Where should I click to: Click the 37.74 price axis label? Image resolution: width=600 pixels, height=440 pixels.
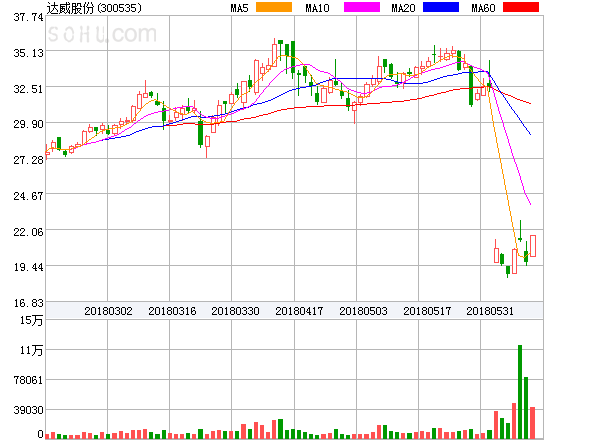click(28, 17)
